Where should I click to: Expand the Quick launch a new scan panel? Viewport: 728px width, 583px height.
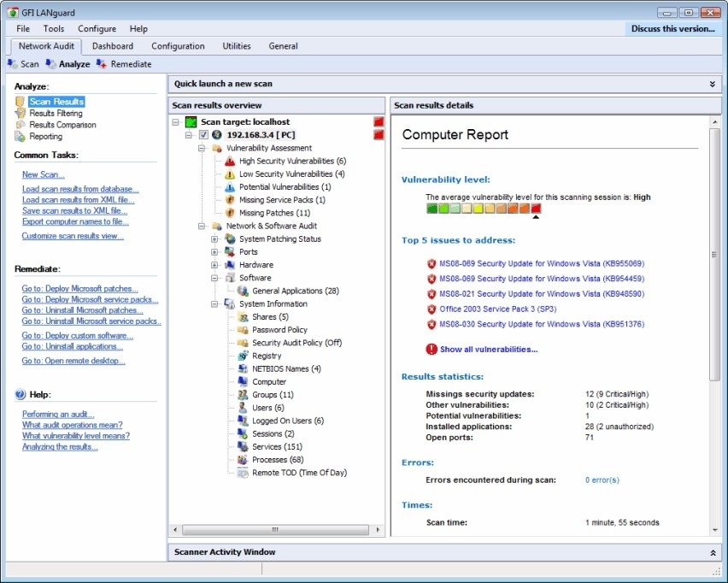point(713,84)
